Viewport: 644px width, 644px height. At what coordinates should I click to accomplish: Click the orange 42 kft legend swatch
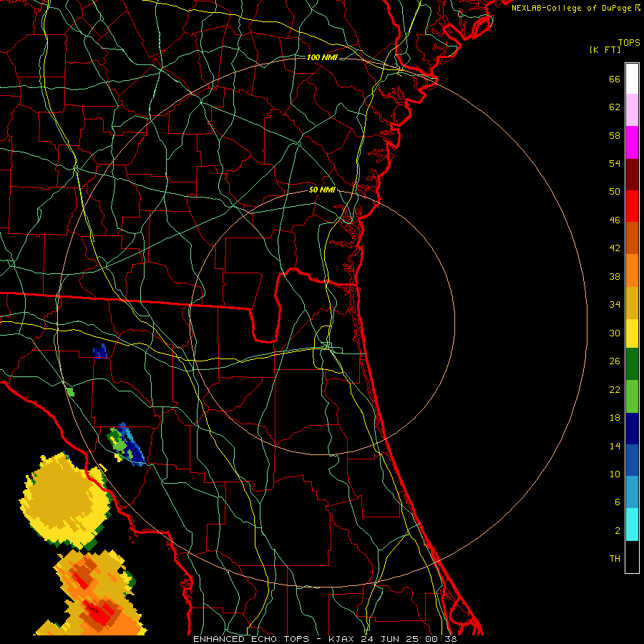tap(632, 270)
